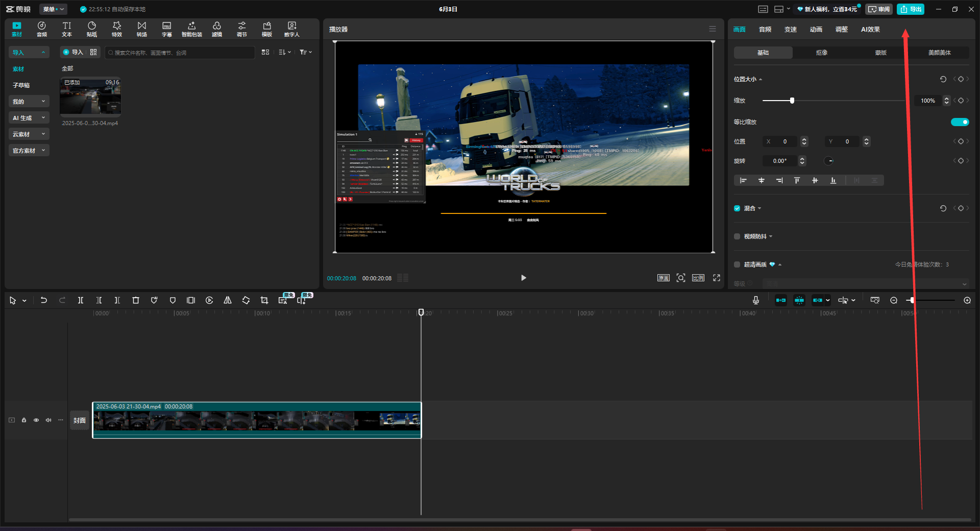Image resolution: width=980 pixels, height=531 pixels.
Task: Toggle auto snapping in timeline toolbar
Action: click(799, 300)
